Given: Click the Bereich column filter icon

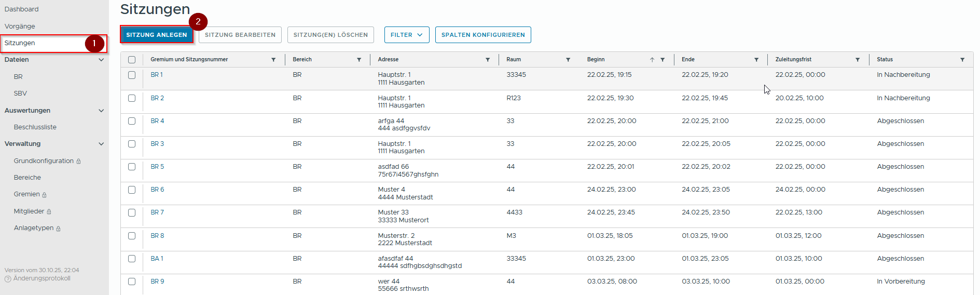Looking at the screenshot, I should point(358,60).
